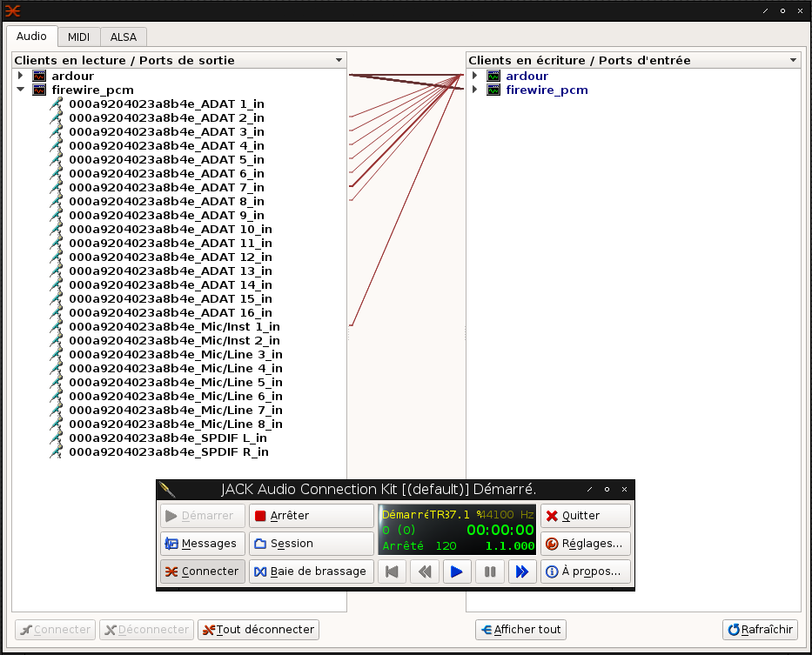Image resolution: width=812 pixels, height=655 pixels.
Task: Open the output ports column header dropdown
Action: click(339, 60)
